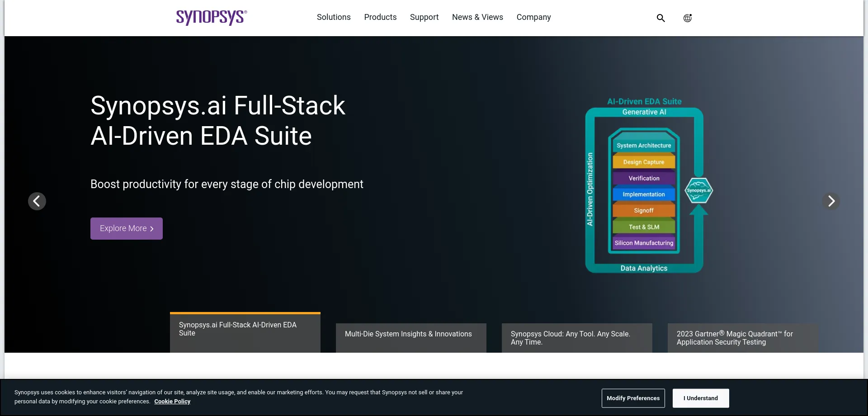Open the Support menu
This screenshot has width=868, height=416.
(x=424, y=17)
